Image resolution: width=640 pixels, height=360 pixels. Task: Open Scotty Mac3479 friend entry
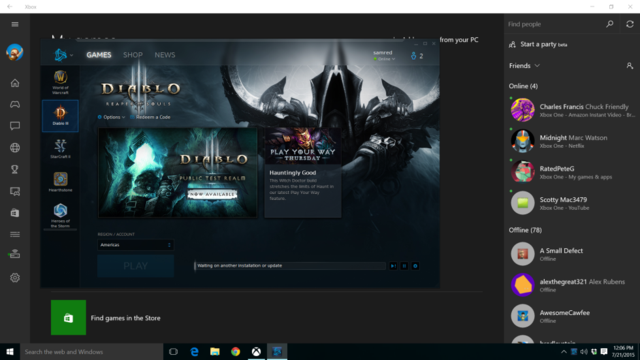point(571,203)
